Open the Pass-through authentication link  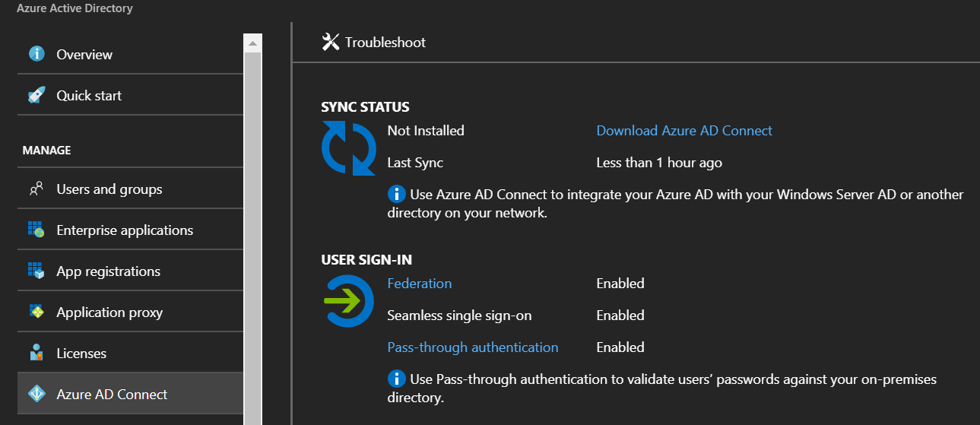click(x=473, y=347)
